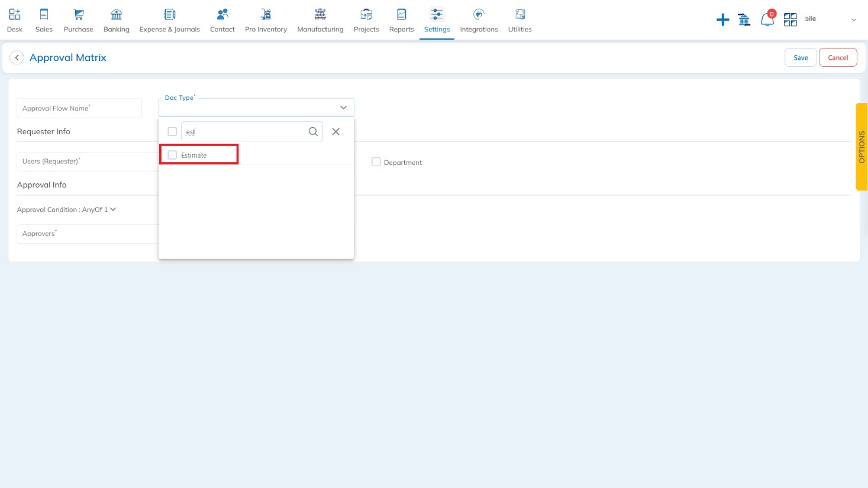Click the Approval Flow Name field
Screen dimensions: 868x488
(x=79, y=108)
